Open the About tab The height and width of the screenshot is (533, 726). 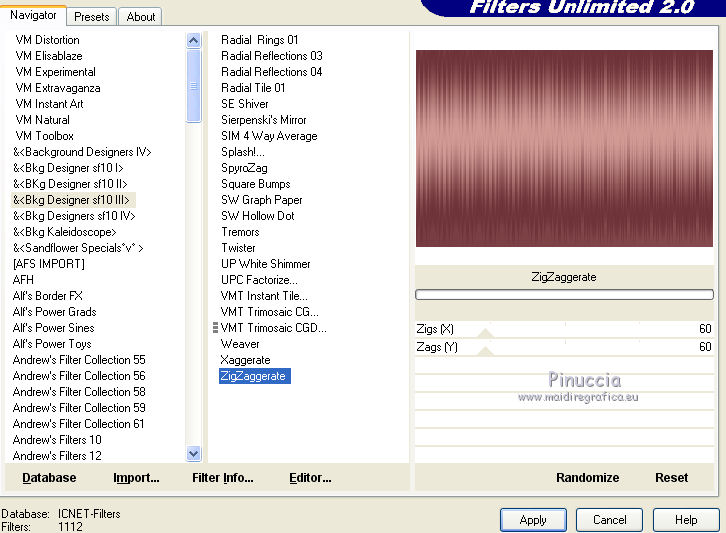pyautogui.click(x=141, y=17)
